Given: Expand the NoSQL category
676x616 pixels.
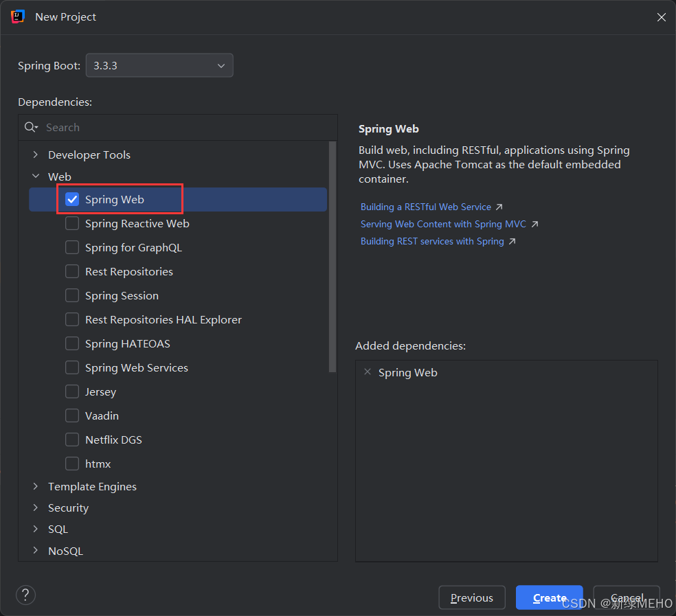Looking at the screenshot, I should coord(36,551).
